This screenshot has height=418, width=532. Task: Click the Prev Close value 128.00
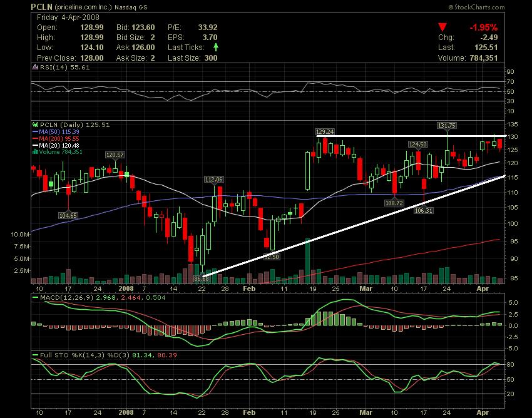coord(92,58)
